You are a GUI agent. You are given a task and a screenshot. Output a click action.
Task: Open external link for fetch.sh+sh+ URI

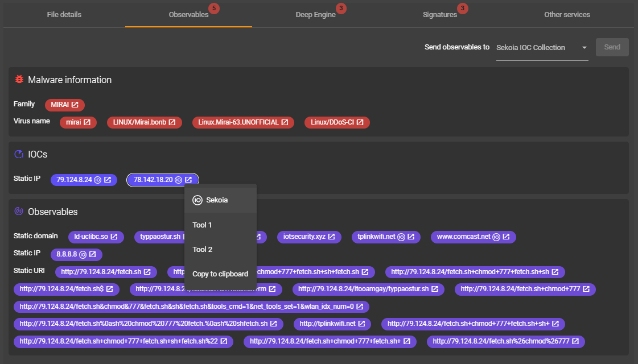[x=556, y=324]
